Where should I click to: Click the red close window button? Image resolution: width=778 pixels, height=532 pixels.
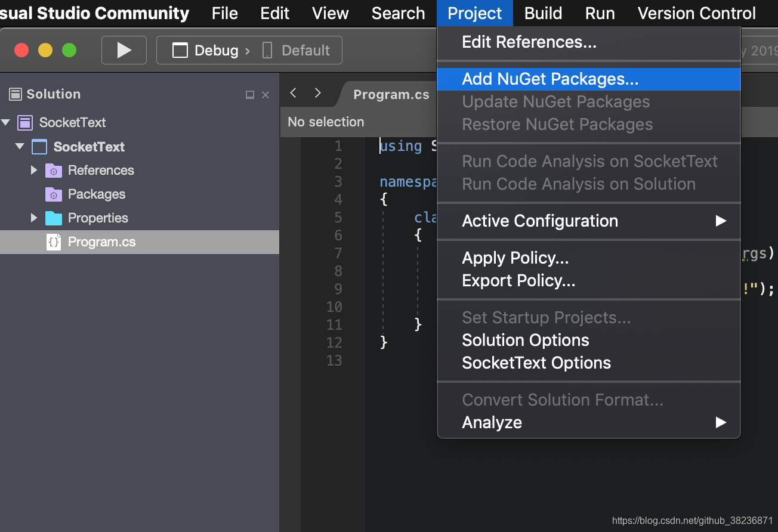point(21,51)
